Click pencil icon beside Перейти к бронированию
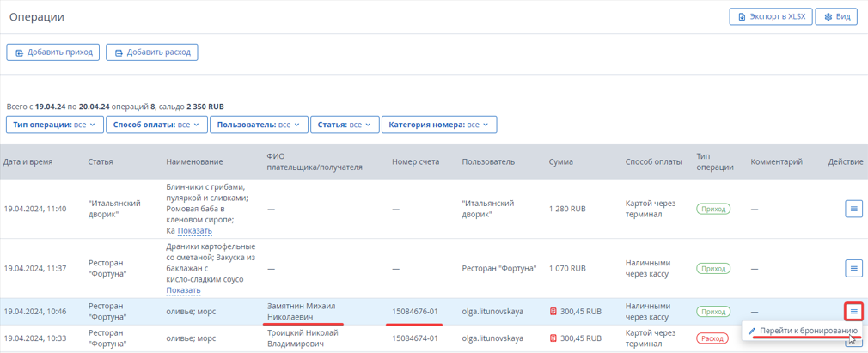 [751, 331]
